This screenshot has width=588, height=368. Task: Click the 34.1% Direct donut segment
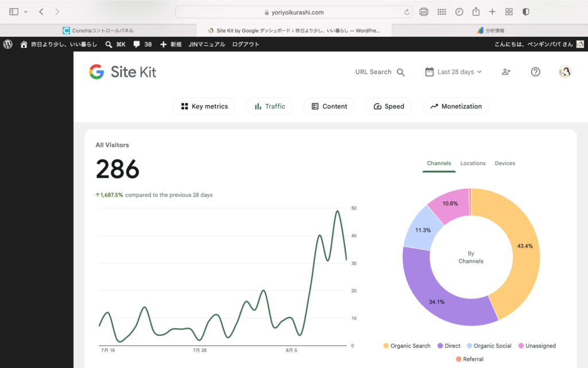(437, 301)
